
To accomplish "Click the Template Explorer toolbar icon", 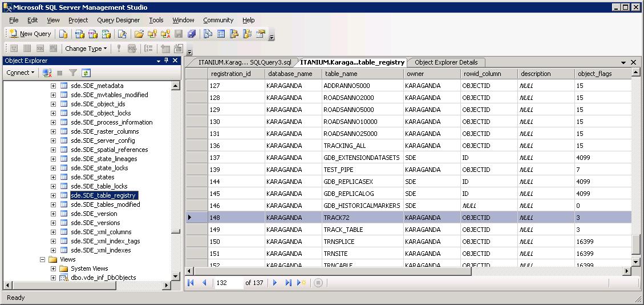I will click(x=247, y=34).
